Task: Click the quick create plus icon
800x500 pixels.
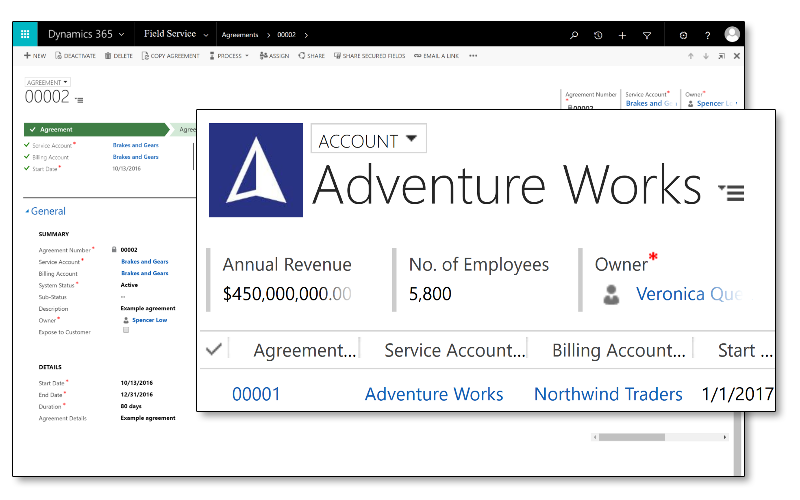Action: tap(622, 35)
